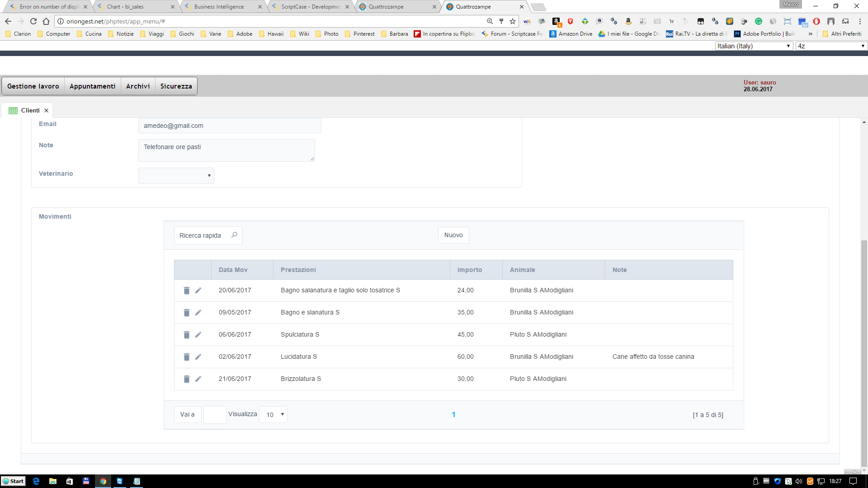Open Altri Preferiti bookmarks folder
The height and width of the screenshot is (488, 868).
[842, 34]
